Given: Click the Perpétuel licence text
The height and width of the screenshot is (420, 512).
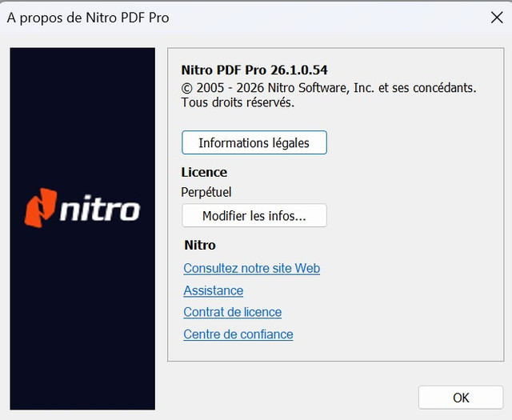Looking at the screenshot, I should [206, 192].
